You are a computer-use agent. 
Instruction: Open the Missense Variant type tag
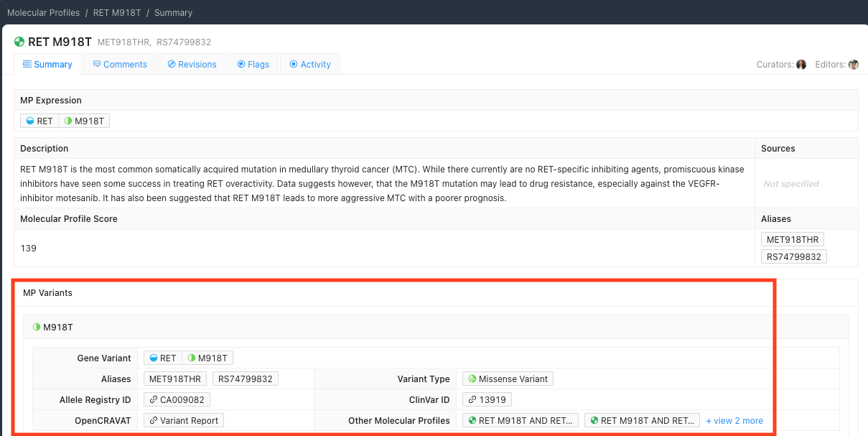coord(508,379)
